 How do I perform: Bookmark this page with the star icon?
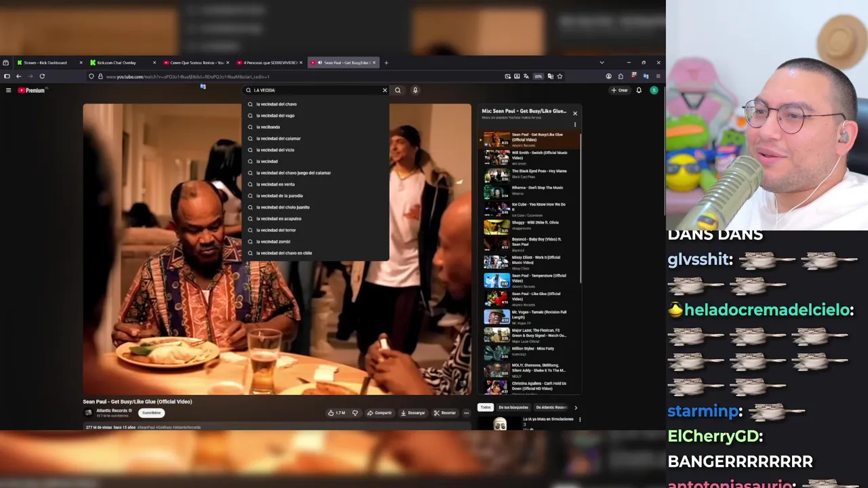click(559, 77)
